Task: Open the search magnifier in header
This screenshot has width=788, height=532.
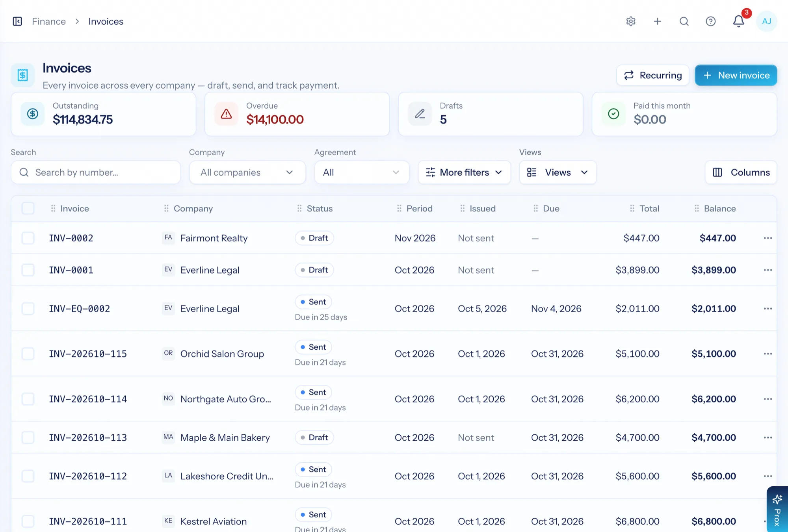Action: [684, 21]
